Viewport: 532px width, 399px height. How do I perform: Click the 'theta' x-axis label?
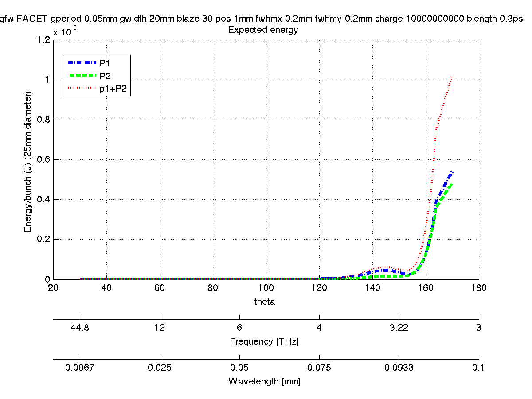coord(265,301)
